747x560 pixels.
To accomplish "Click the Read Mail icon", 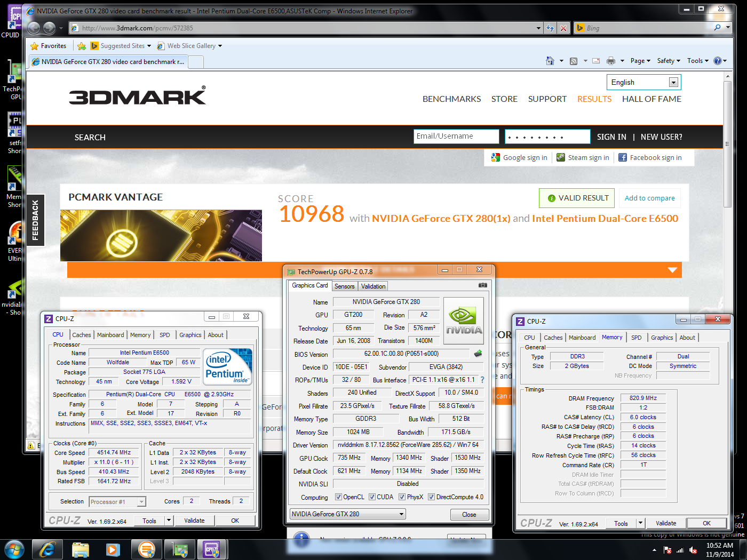I will point(596,61).
